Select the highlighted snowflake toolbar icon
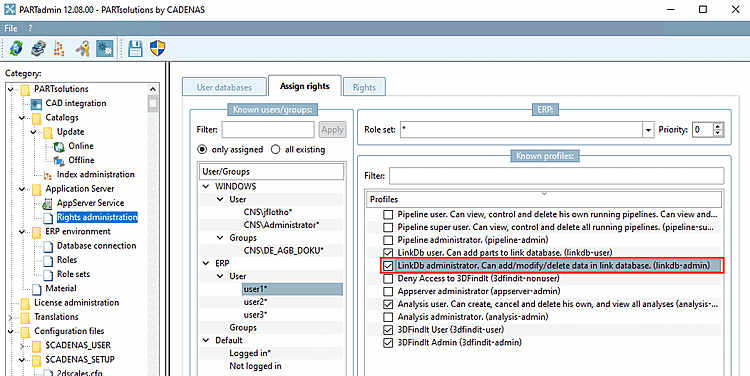Screen dimensions: 750x376 pyautogui.click(x=105, y=48)
